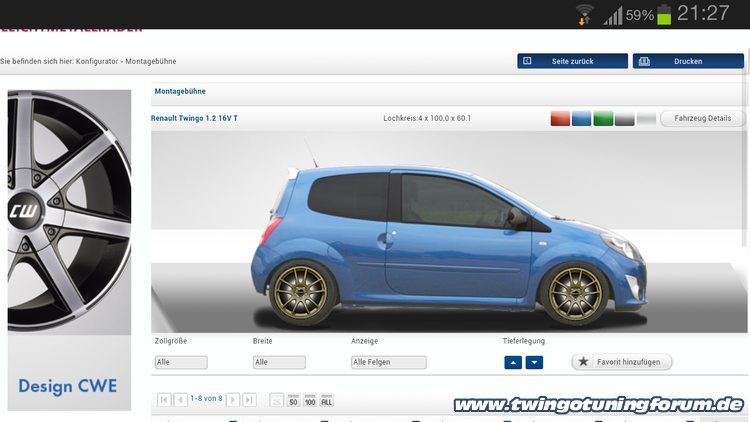The height and width of the screenshot is (422, 750).
Task: Show 100 results per page
Action: [310, 400]
